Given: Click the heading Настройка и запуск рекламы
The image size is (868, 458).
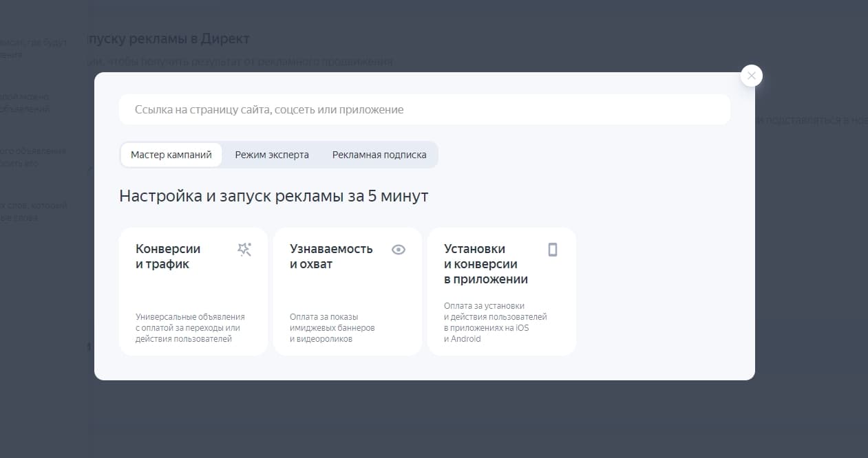Looking at the screenshot, I should tap(274, 195).
